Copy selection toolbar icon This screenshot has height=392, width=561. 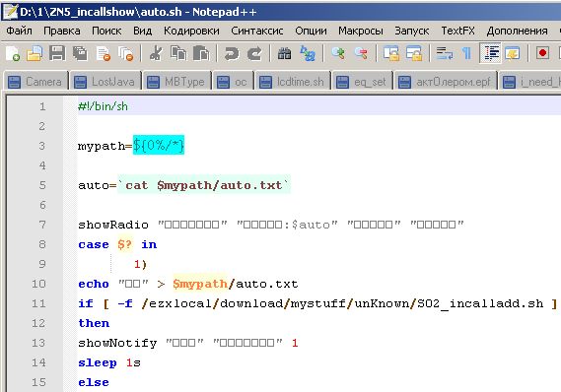[178, 53]
